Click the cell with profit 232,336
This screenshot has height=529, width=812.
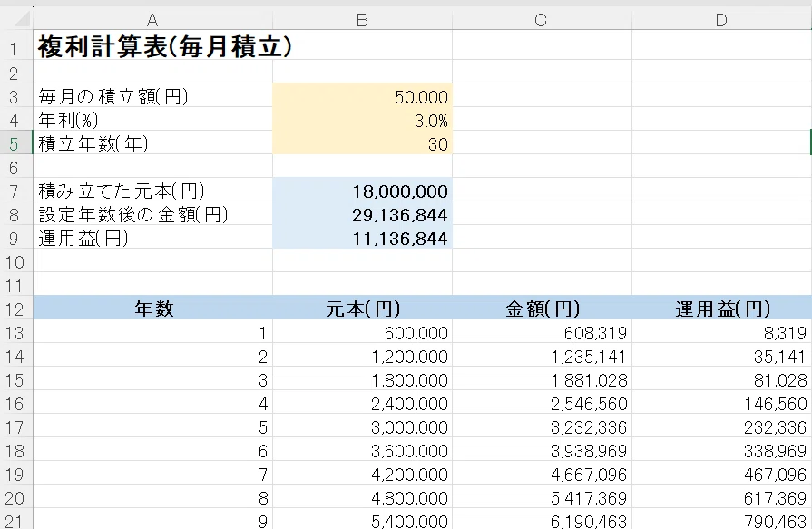coord(722,426)
